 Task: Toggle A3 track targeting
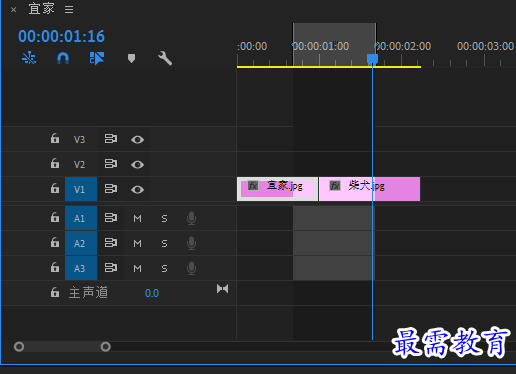tap(81, 268)
